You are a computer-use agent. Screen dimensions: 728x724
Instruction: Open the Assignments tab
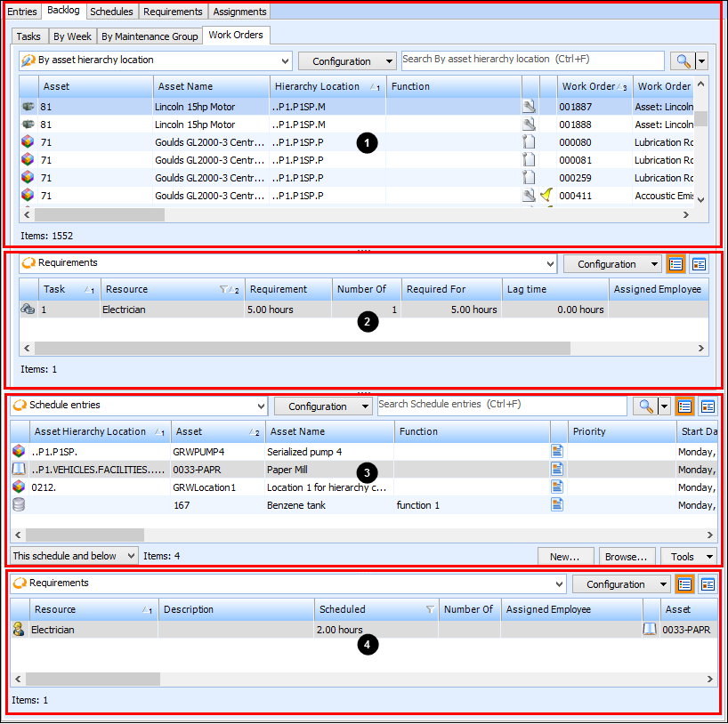point(239,12)
